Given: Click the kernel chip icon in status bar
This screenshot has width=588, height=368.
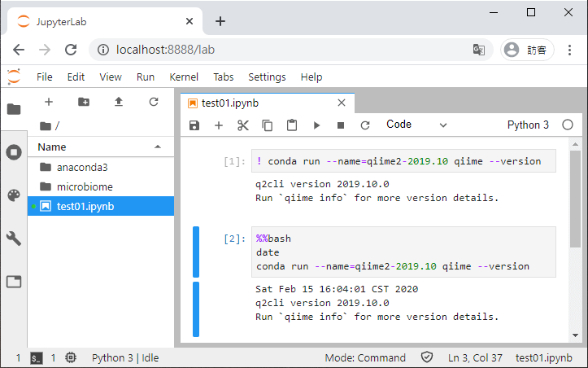Looking at the screenshot, I should [71, 357].
